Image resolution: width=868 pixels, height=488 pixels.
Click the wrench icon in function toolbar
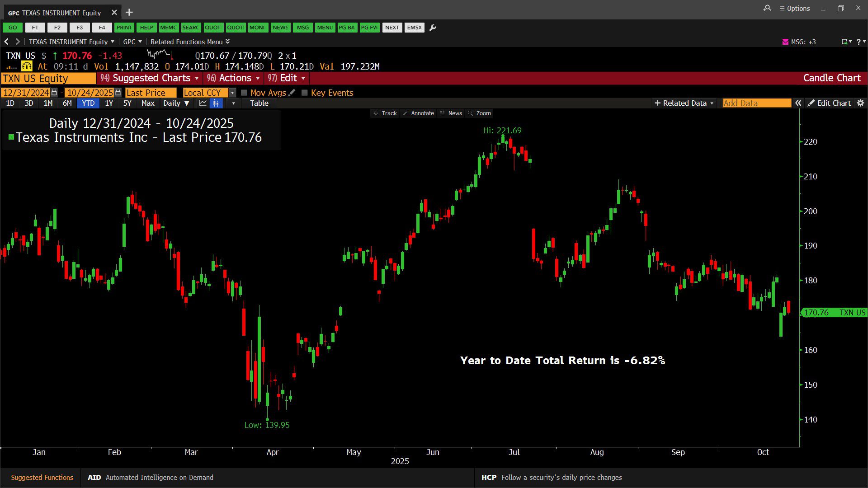coord(433,28)
